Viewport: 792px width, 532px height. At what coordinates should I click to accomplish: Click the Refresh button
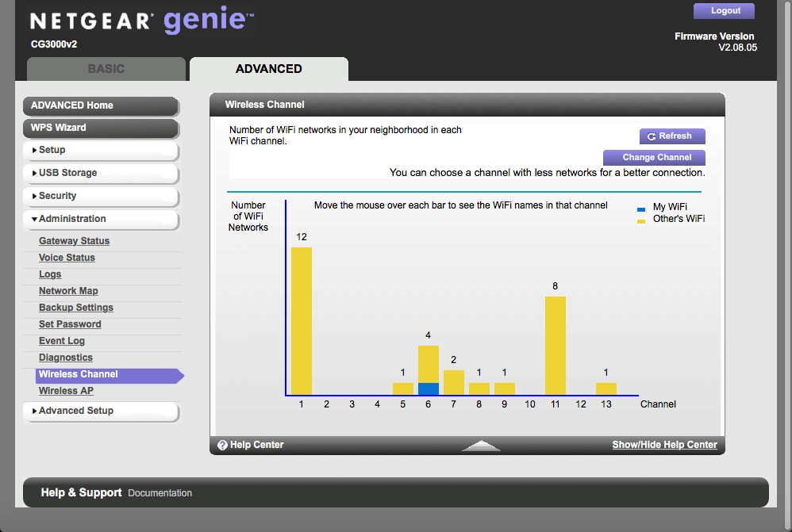(x=671, y=136)
